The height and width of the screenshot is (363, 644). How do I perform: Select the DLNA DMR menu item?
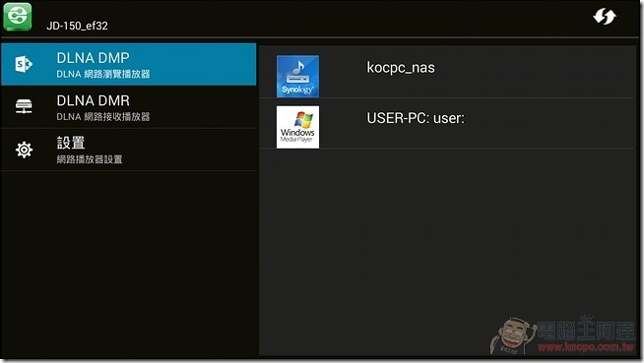tap(129, 107)
